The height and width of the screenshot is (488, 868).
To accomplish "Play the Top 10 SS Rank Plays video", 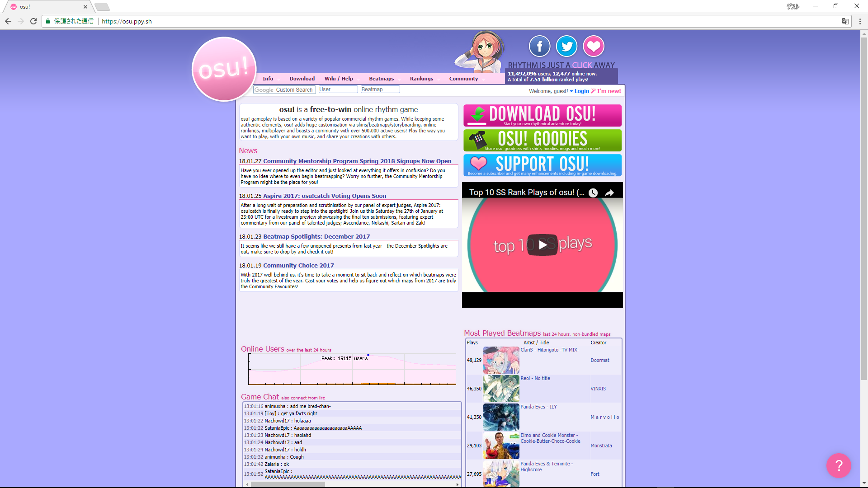I will pos(542,245).
